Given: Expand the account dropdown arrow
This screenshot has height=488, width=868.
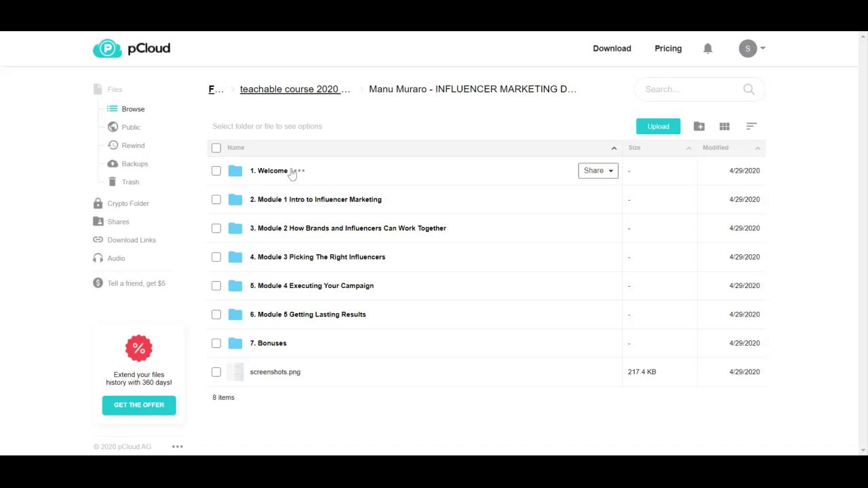Looking at the screenshot, I should [x=763, y=48].
